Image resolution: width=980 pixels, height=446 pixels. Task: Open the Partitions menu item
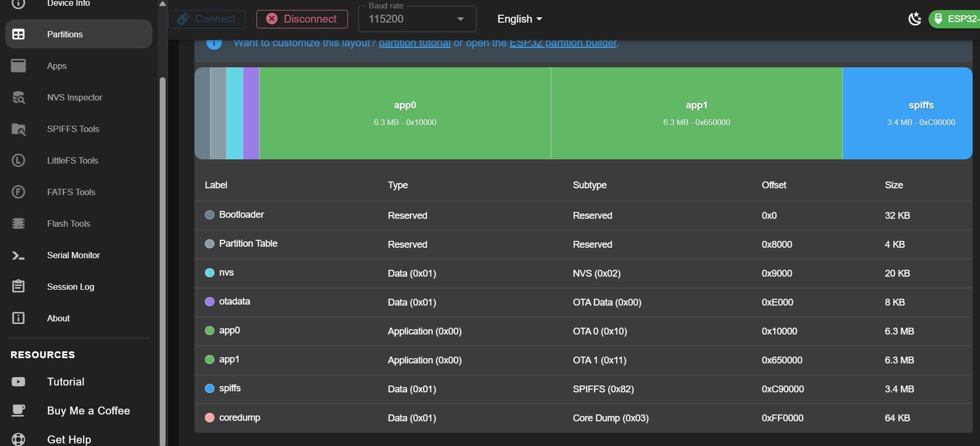point(79,34)
